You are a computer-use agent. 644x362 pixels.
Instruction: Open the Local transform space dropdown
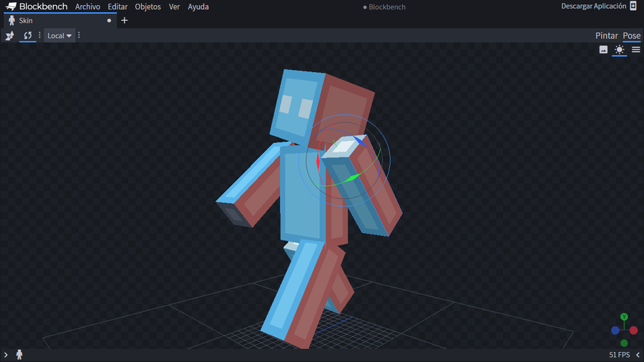pyautogui.click(x=59, y=36)
